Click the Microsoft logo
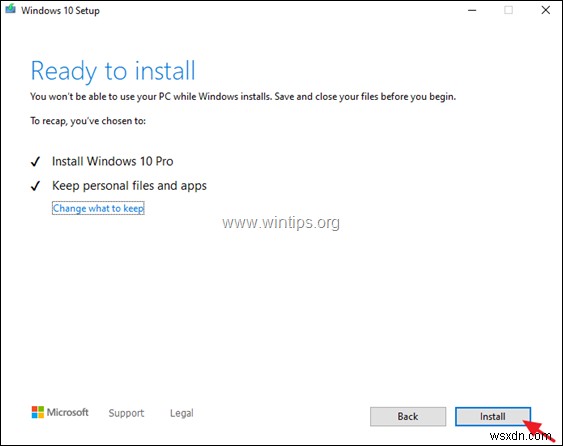Image resolution: width=563 pixels, height=446 pixels. [60, 412]
